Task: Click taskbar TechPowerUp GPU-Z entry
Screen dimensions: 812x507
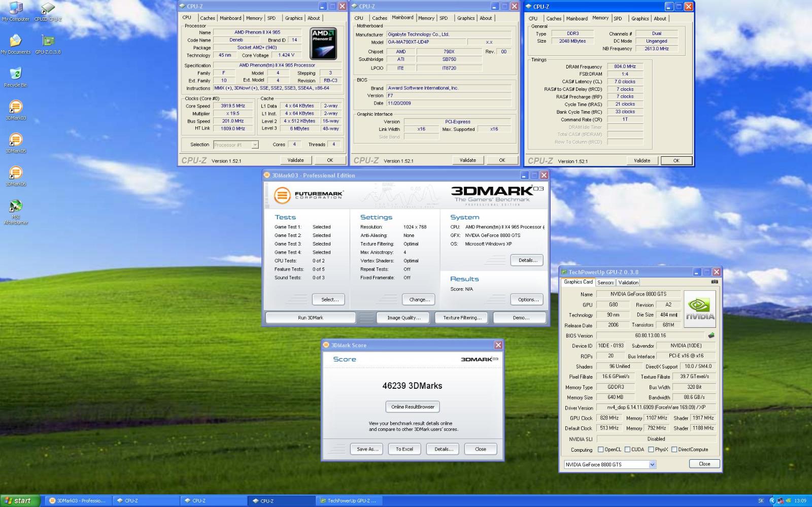Action: pyautogui.click(x=349, y=500)
